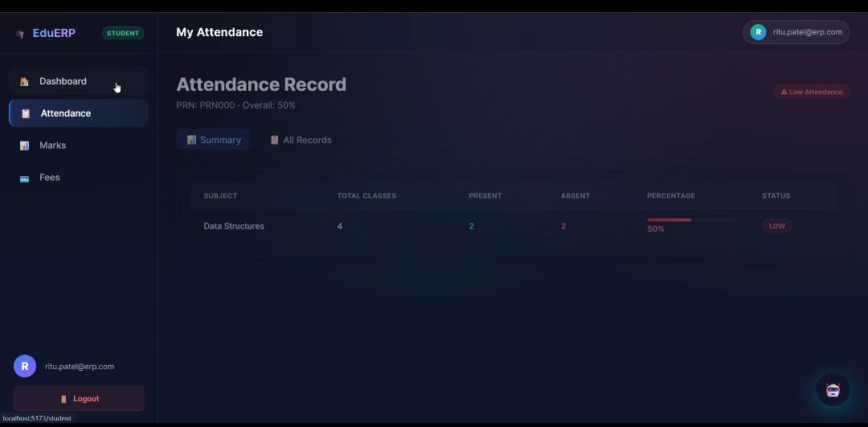Open the ritu.patel@erp.com profile chip in header

pos(796,32)
